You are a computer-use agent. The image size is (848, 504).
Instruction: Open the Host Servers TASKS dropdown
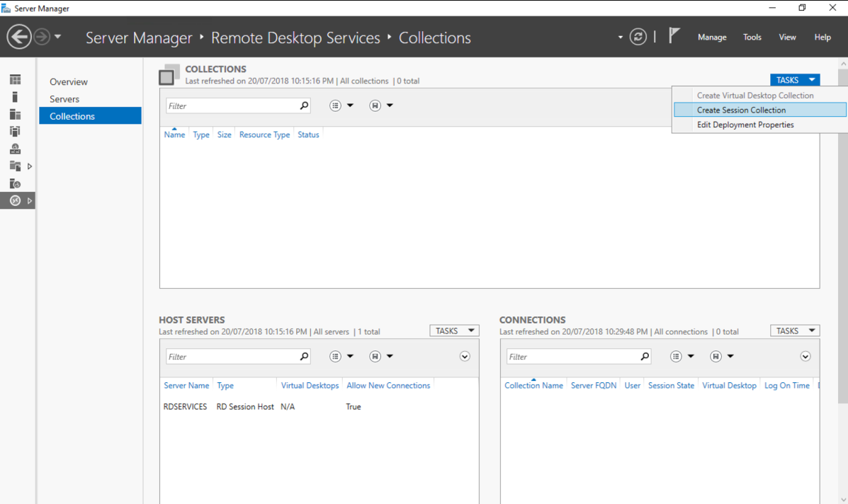(454, 331)
